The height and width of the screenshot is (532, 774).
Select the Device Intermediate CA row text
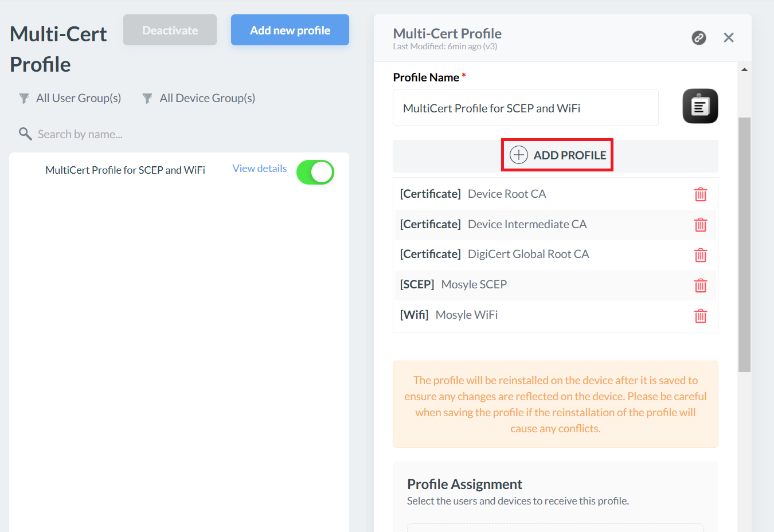pyautogui.click(x=527, y=224)
